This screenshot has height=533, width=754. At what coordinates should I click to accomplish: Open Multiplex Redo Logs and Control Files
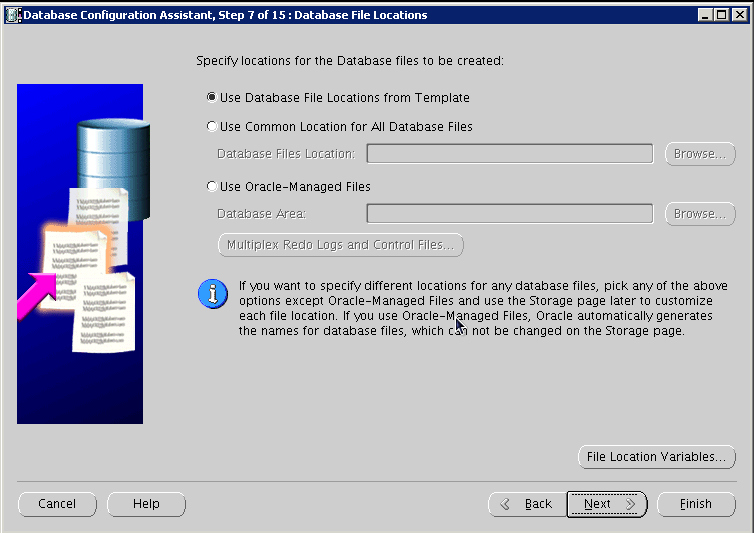point(340,245)
